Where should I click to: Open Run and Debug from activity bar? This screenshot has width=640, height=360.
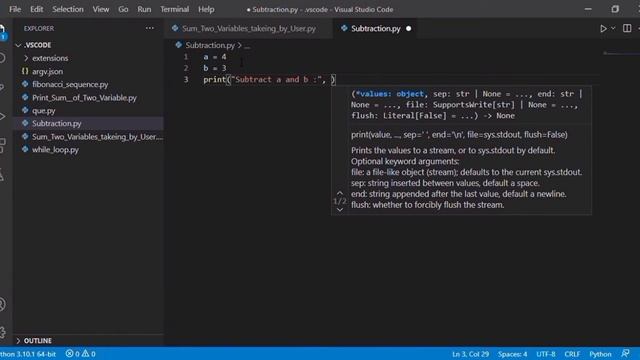click(x=2, y=116)
